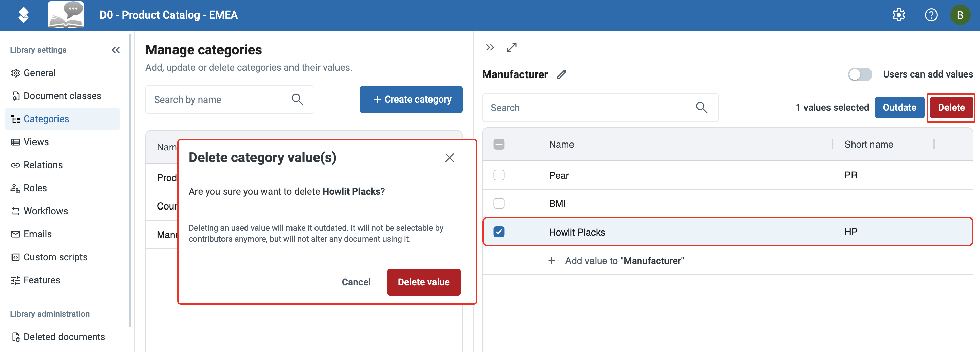
Task: Click the Short name column header
Action: [868, 145]
